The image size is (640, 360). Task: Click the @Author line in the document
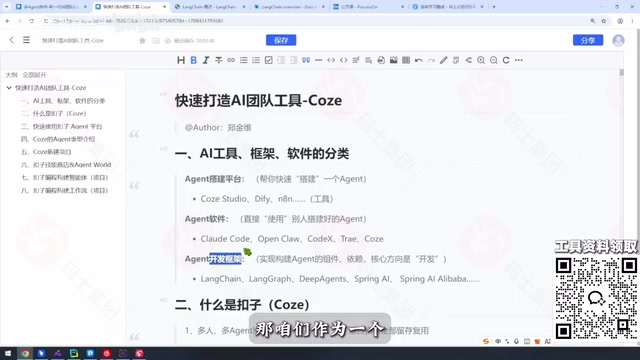tap(218, 127)
